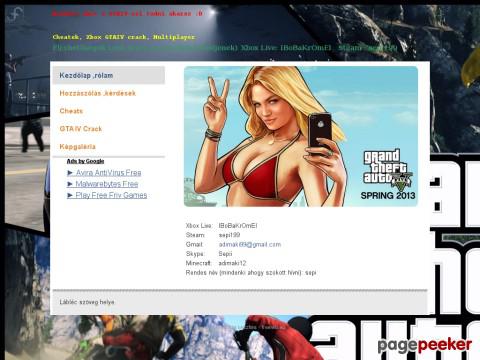Follow the Malwarebytes Free ad link

point(107,184)
